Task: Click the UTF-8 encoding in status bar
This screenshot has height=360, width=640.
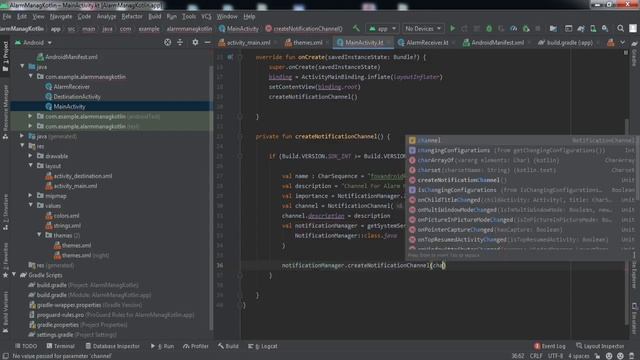Action: pyautogui.click(x=555, y=356)
